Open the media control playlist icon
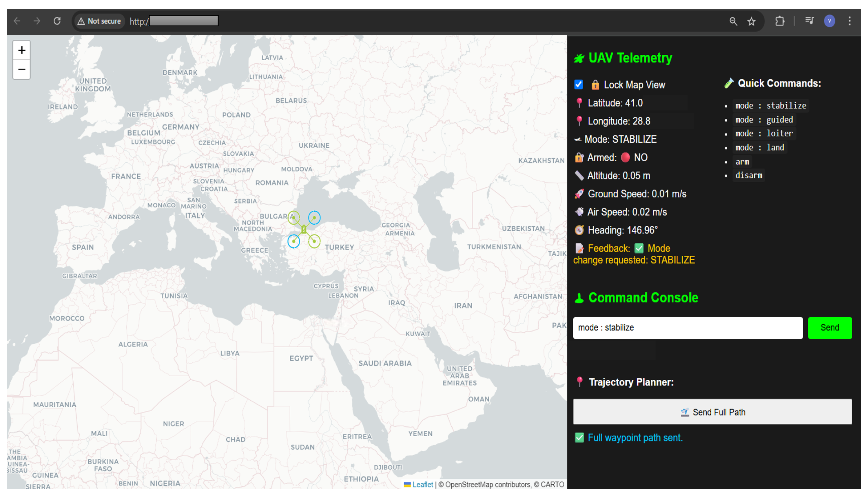 (809, 21)
